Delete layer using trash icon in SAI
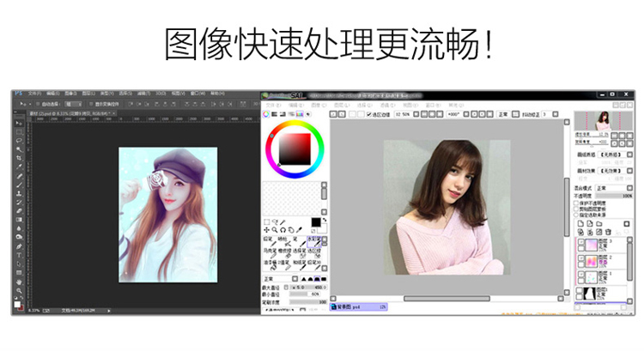Image resolution: width=644 pixels, height=351 pixels. pos(608,232)
